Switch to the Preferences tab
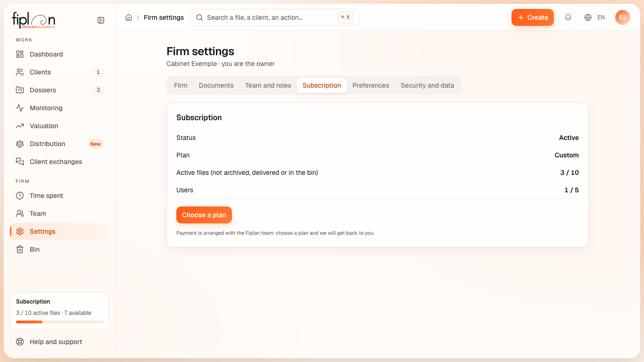 371,85
